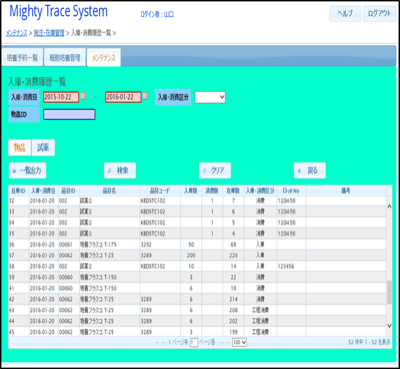Sort by the 入庫数 column header
The image size is (400, 369).
(191, 191)
